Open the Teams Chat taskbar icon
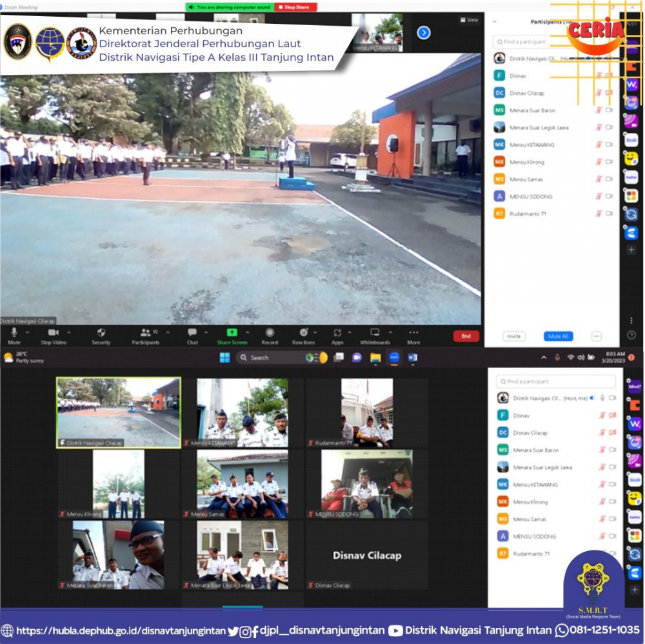The width and height of the screenshot is (645, 644). [357, 357]
